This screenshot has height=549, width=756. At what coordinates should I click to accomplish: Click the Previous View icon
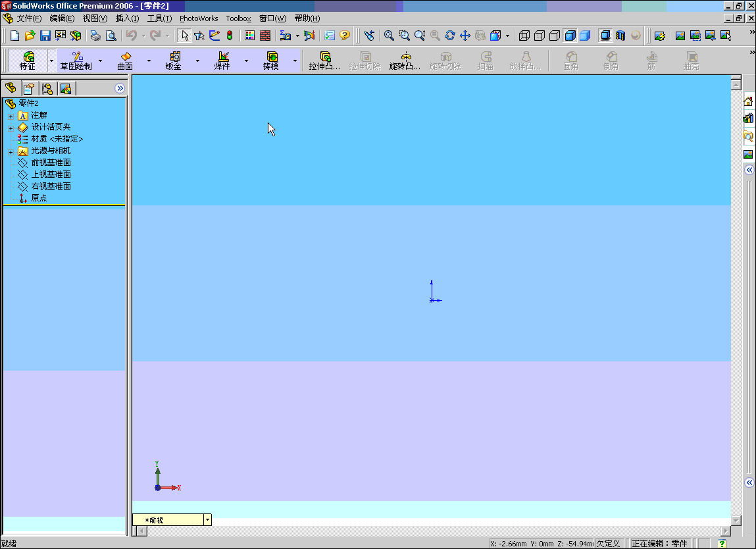pyautogui.click(x=369, y=36)
